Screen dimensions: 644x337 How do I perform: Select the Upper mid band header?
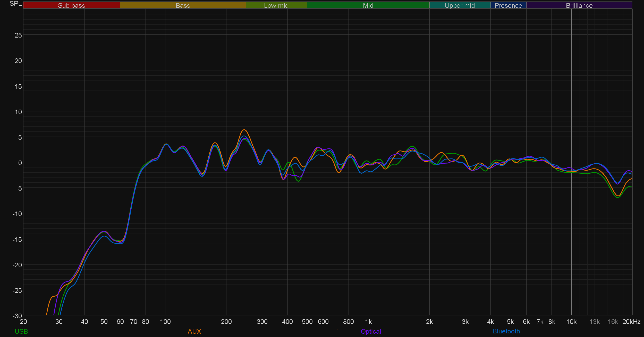(x=460, y=5)
